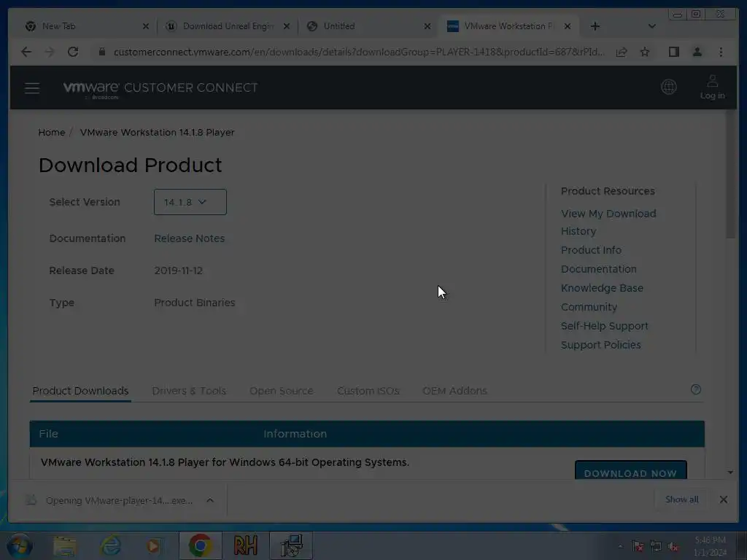Screen dimensions: 747x560
Task: Open the network tray icon
Action: [656, 547]
